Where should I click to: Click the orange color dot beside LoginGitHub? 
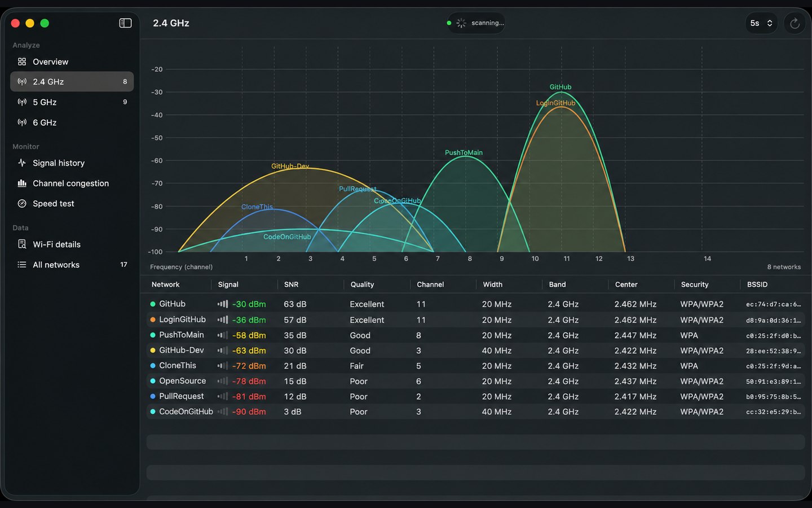click(x=153, y=319)
